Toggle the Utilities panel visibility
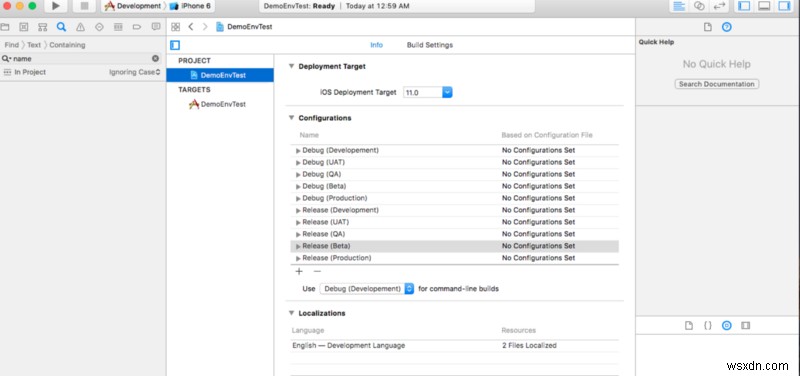 (783, 6)
